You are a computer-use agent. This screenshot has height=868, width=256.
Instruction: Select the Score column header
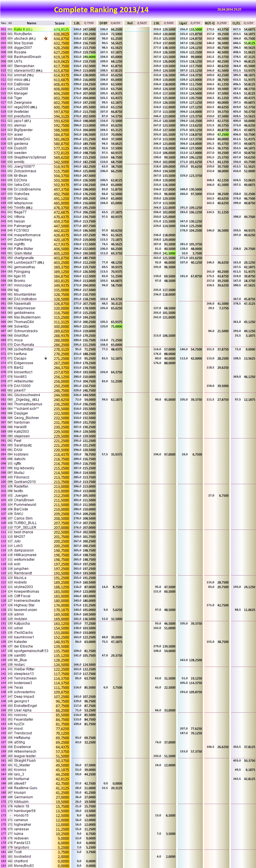point(60,23)
